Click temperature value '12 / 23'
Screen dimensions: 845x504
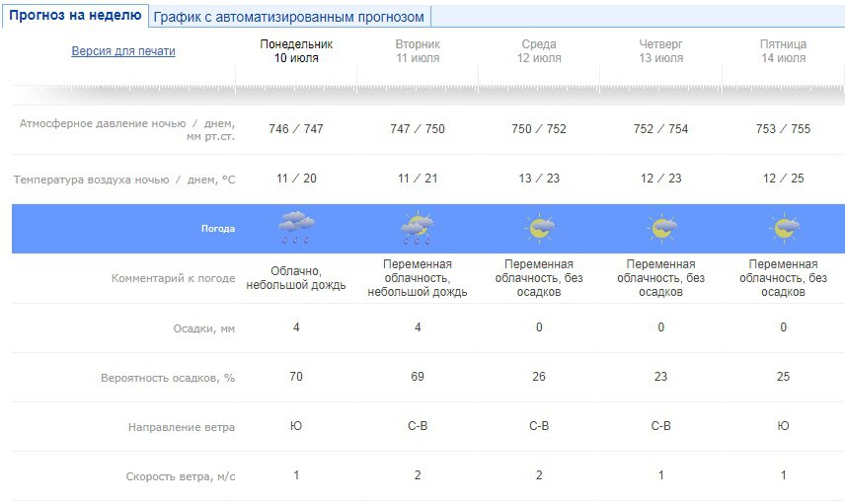pos(661,179)
